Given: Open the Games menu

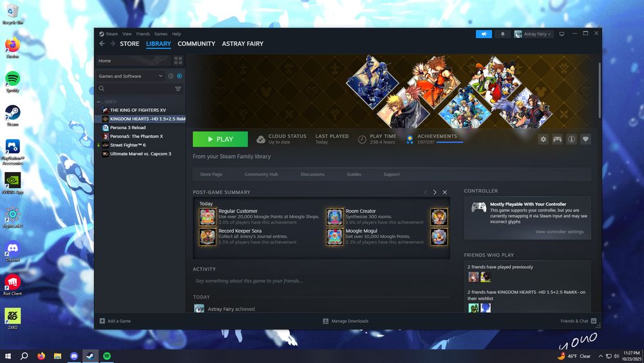Looking at the screenshot, I should coord(161,34).
